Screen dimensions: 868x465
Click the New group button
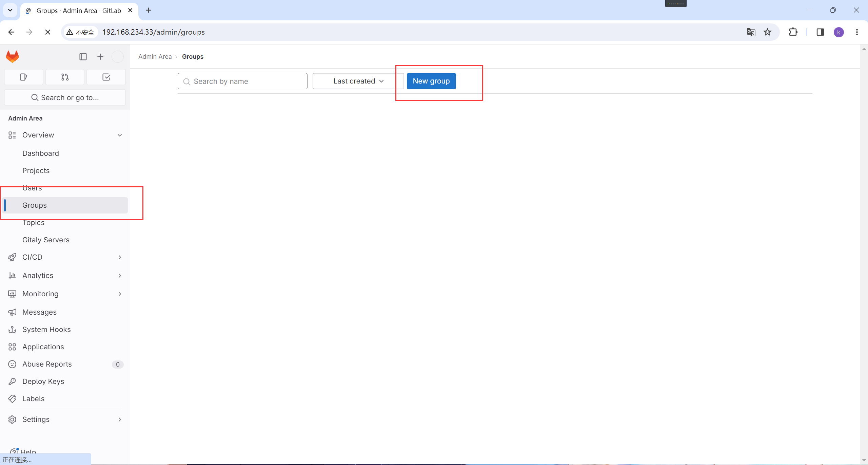(431, 81)
